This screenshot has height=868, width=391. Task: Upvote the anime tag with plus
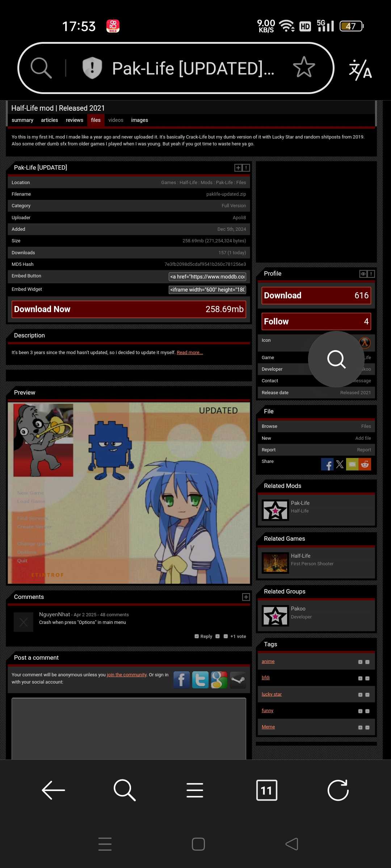360,662
